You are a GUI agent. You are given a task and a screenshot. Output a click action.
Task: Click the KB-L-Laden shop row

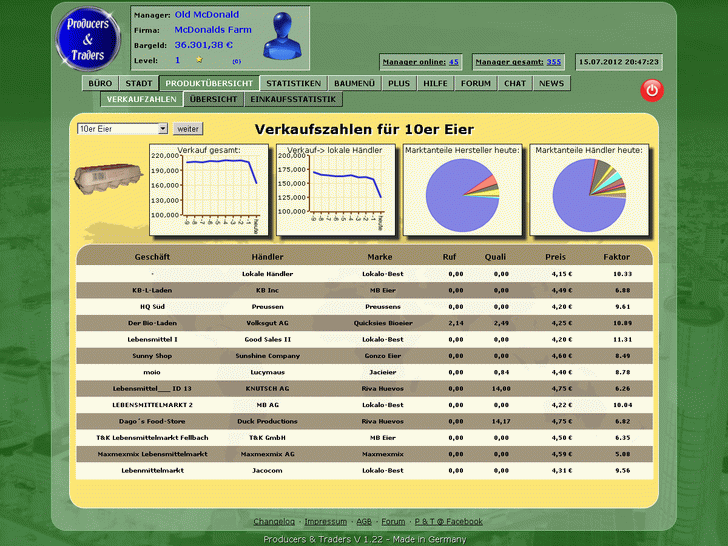(364, 290)
